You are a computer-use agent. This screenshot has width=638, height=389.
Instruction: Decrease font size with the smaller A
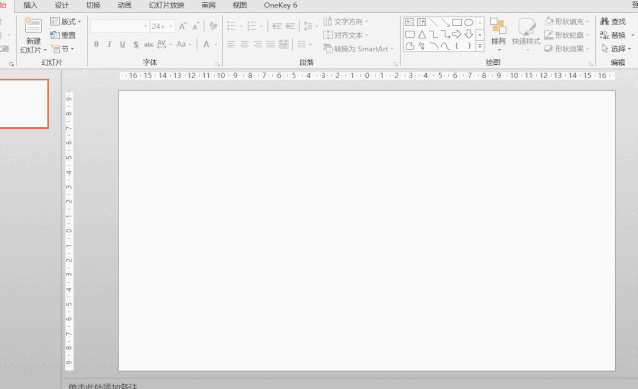pos(196,26)
